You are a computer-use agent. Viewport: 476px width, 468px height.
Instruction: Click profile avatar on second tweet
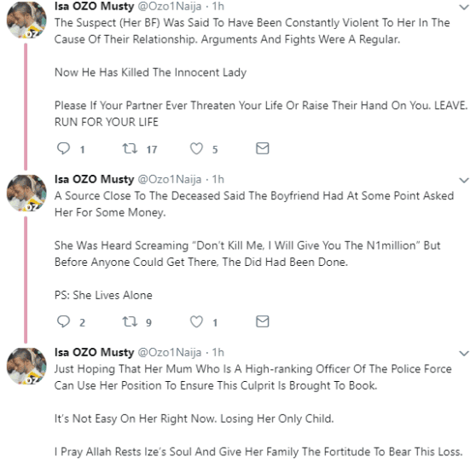point(26,193)
